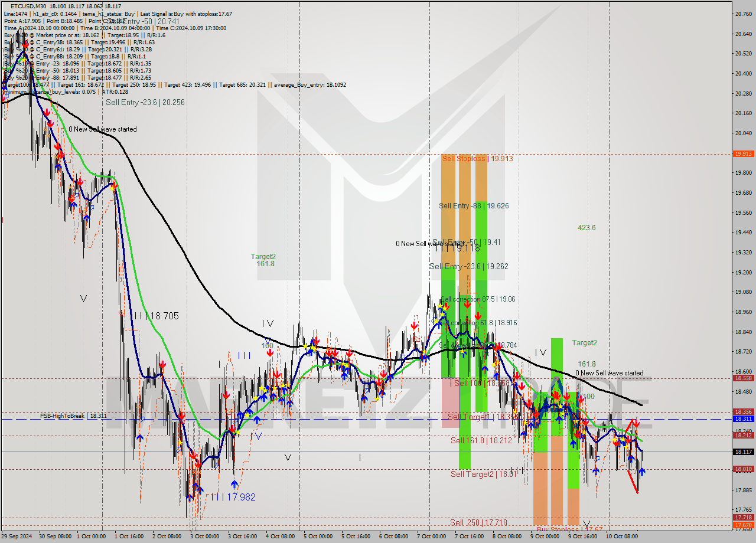
Task: Click the 'ATR:0.128' info text
Action: [x=115, y=92]
